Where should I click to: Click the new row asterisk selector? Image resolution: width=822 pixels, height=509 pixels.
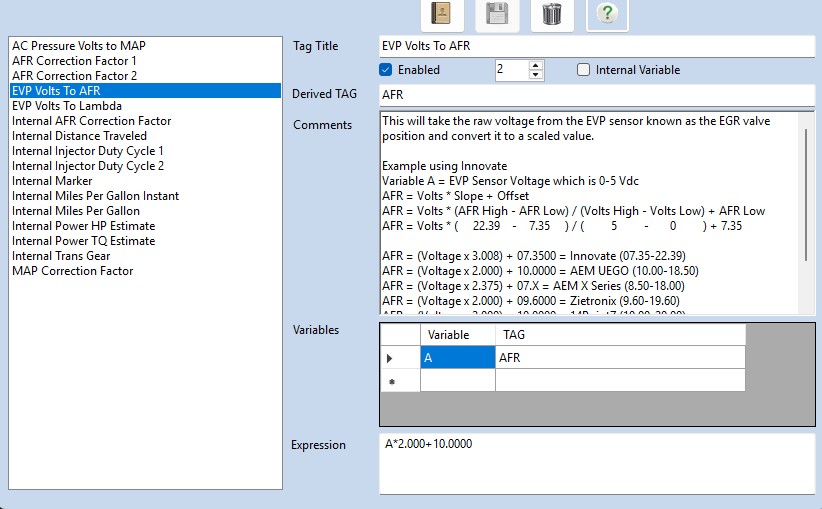coord(400,381)
